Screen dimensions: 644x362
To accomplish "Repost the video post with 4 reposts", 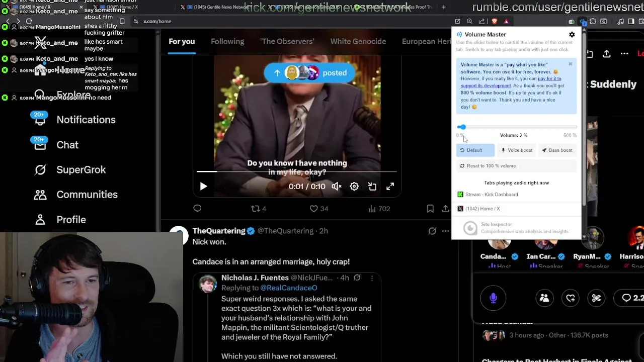I will point(259,208).
